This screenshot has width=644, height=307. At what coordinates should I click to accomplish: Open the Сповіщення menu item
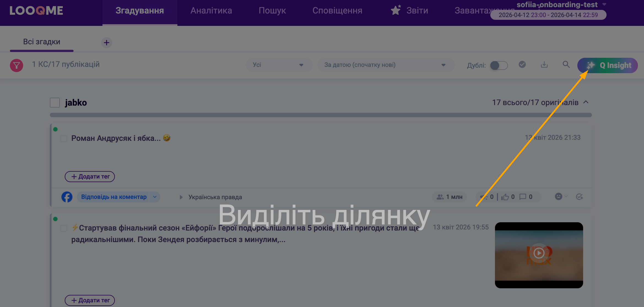click(x=337, y=10)
